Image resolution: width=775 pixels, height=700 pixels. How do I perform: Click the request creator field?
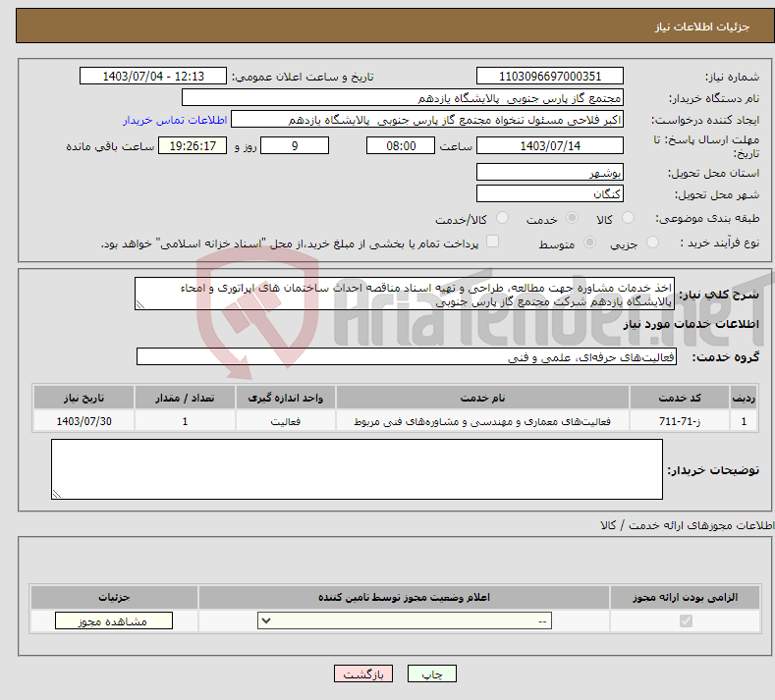[x=427, y=120]
